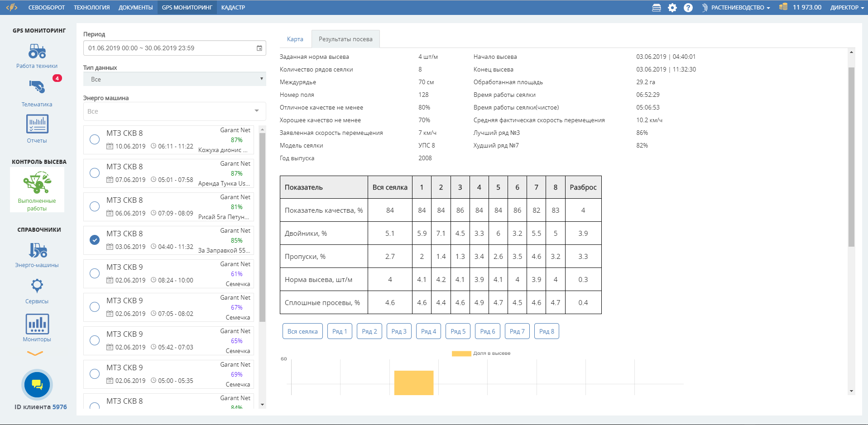Screen dimensions: 868x425
Task: Select the МТЗ СКВ 8 07.06.2019 record
Action: [x=95, y=173]
